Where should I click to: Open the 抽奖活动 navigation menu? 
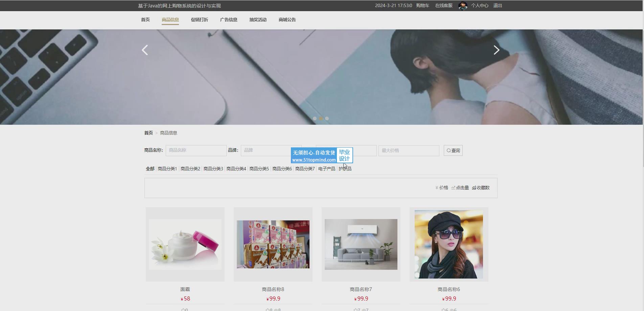point(258,20)
